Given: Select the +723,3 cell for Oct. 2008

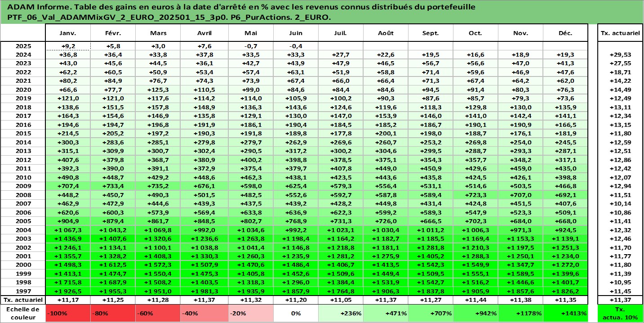Looking at the screenshot, I should click(x=475, y=195).
